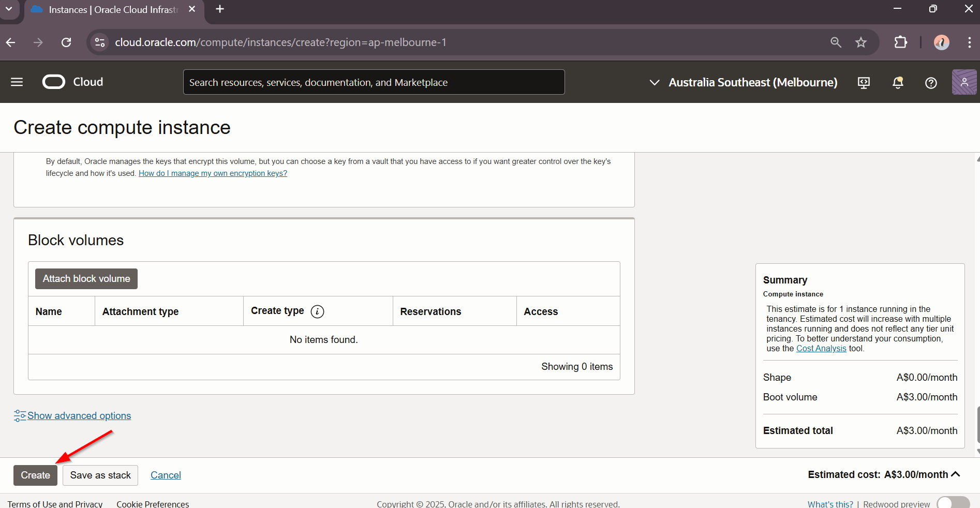Click the Create button

[x=35, y=475]
